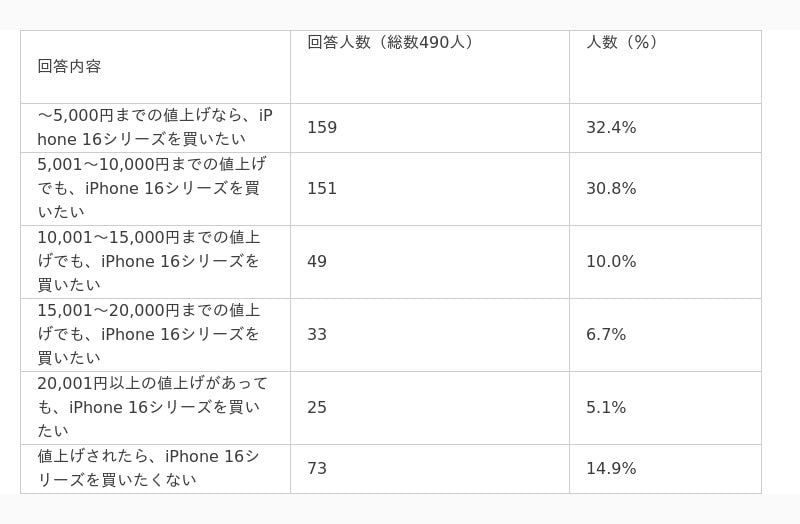Click the cell showing 49 respondents
This screenshot has width=800, height=524.
point(430,262)
